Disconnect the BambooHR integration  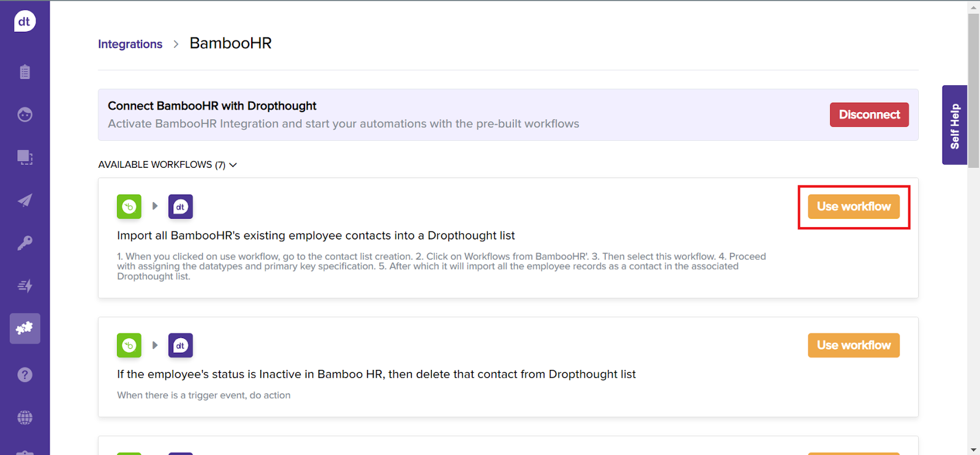pos(869,115)
